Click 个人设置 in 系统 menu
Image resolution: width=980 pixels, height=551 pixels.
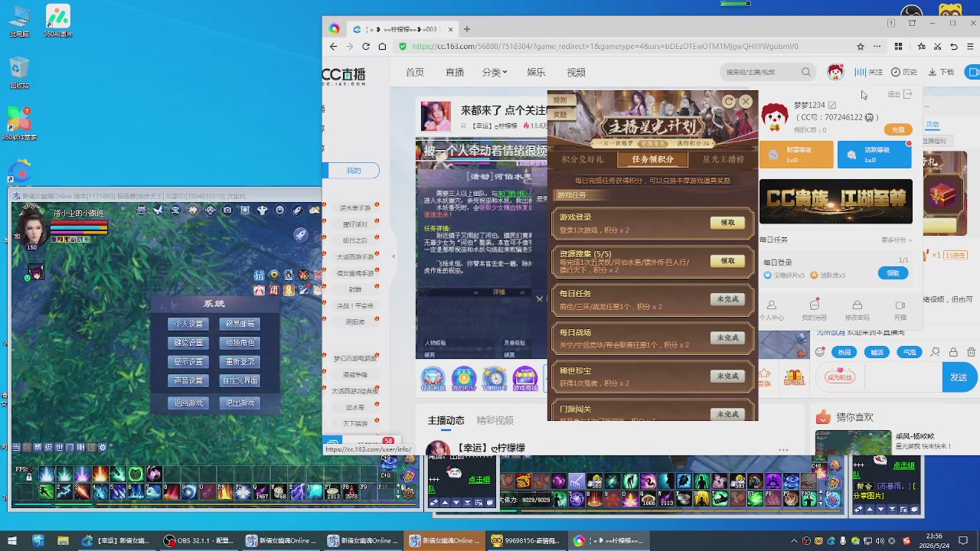tap(188, 324)
